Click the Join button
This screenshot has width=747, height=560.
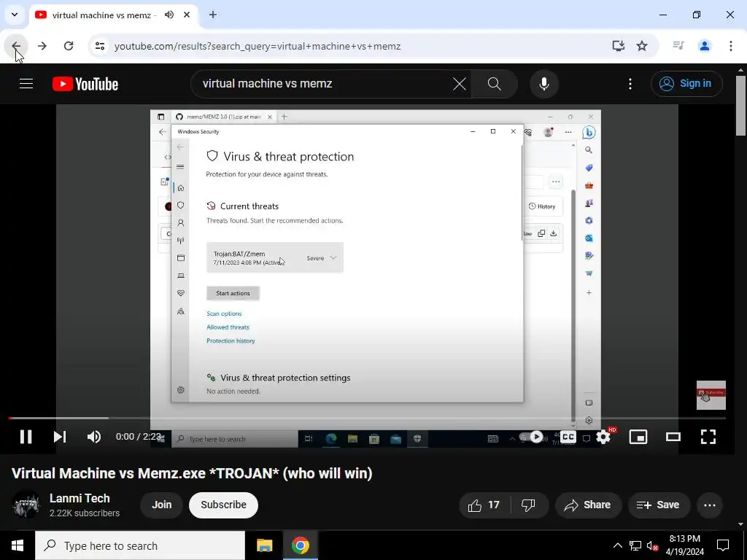coord(161,505)
